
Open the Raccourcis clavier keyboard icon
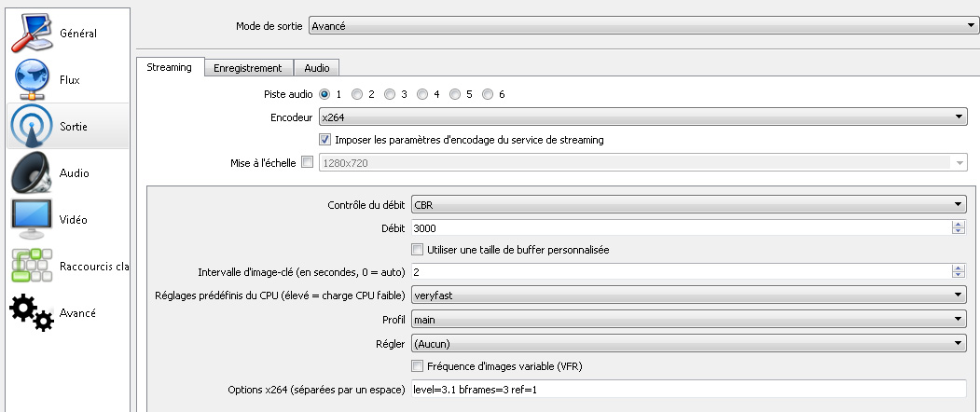tap(32, 266)
